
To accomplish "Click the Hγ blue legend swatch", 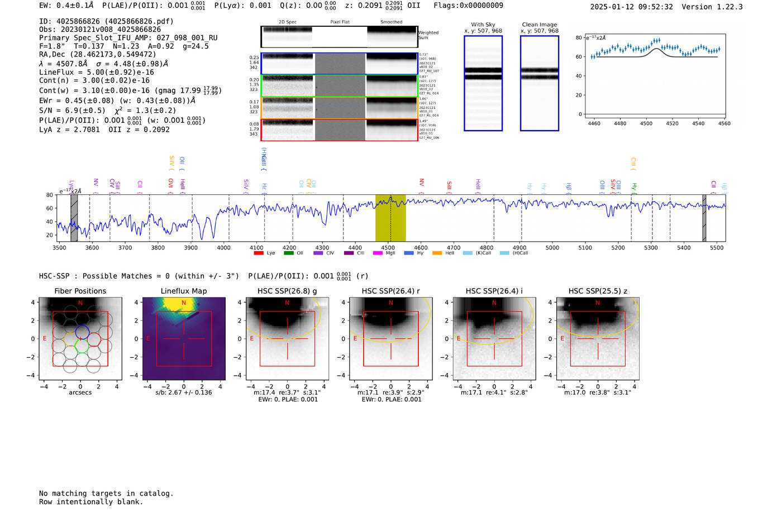I will tap(409, 253).
